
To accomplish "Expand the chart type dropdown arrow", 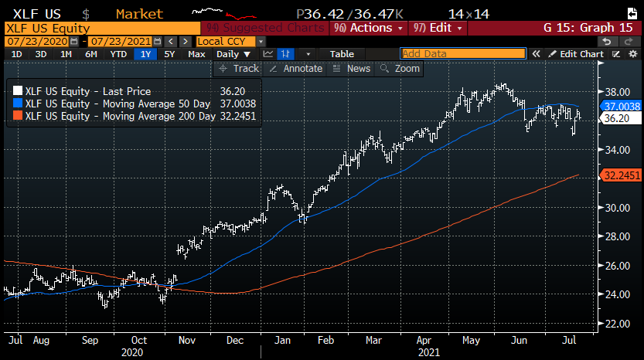I will click(308, 54).
